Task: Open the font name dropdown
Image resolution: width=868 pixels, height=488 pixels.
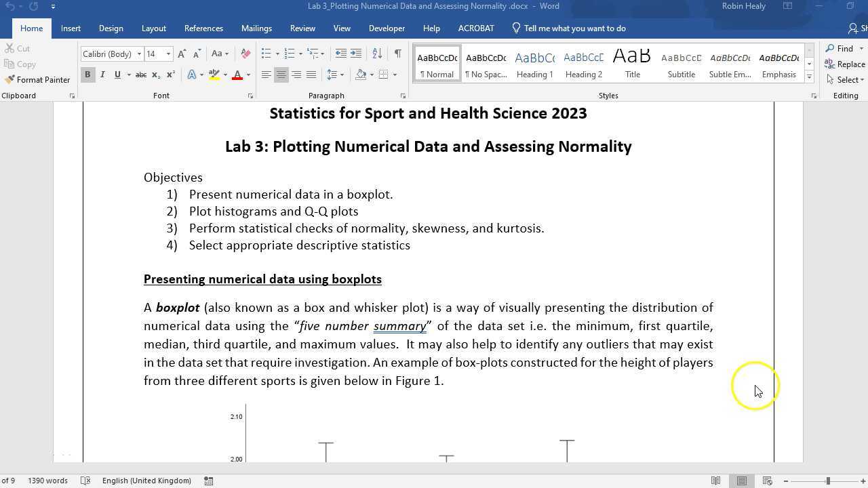Action: 139,54
